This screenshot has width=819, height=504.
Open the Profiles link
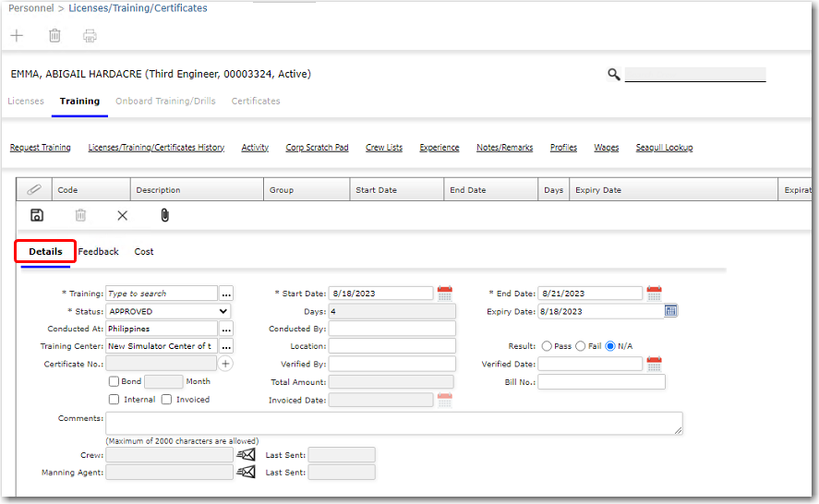tap(563, 148)
